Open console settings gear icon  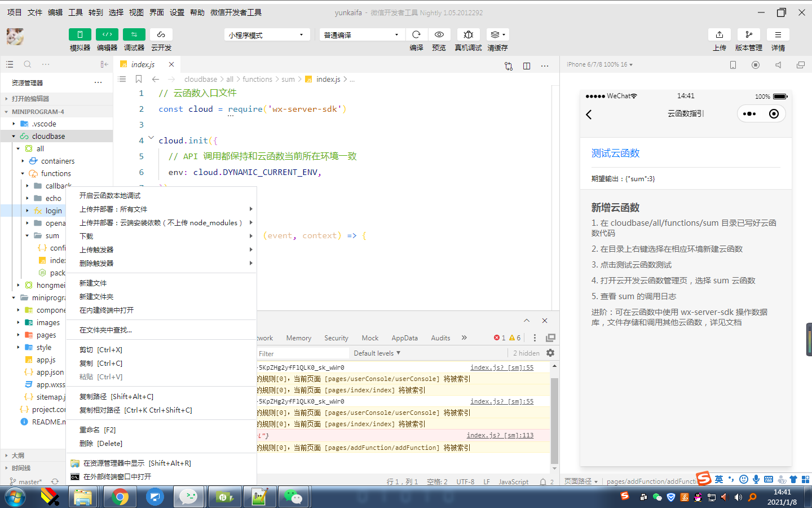click(x=550, y=353)
